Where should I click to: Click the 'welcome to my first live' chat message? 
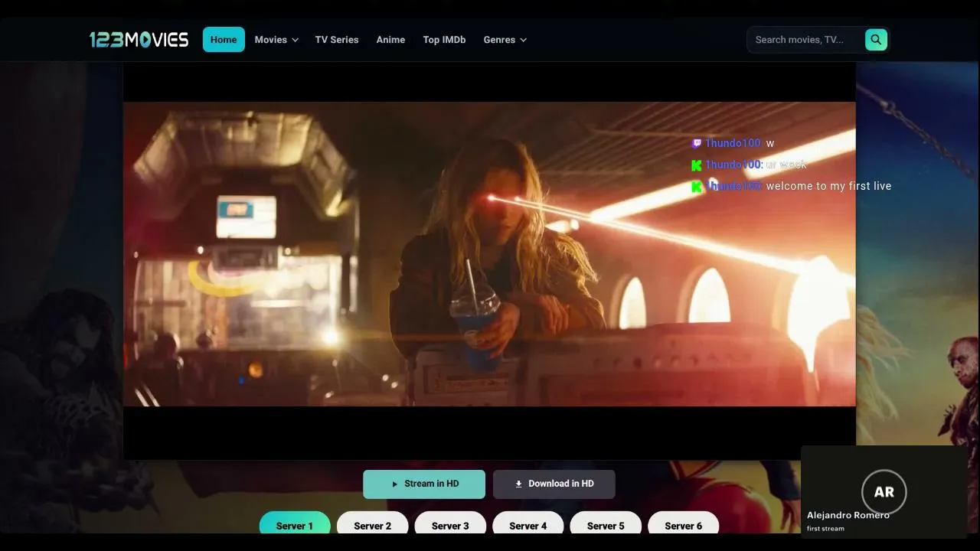(x=828, y=186)
